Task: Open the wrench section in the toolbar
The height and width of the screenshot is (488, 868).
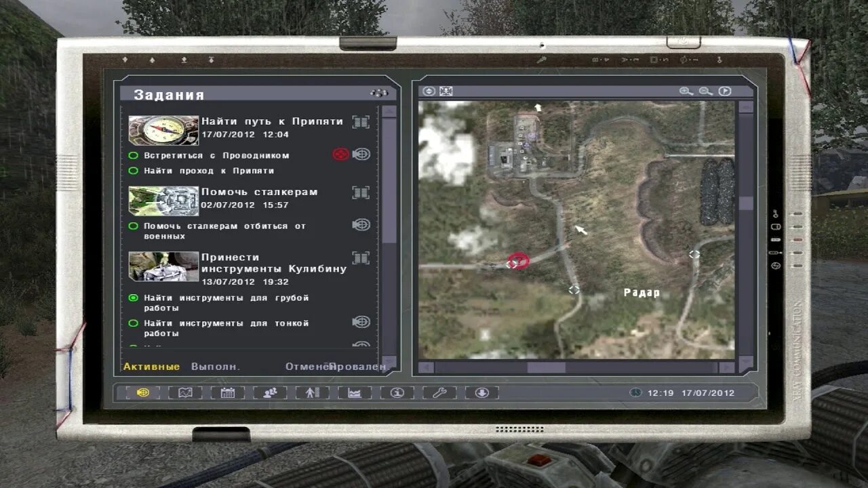Action: tap(439, 392)
